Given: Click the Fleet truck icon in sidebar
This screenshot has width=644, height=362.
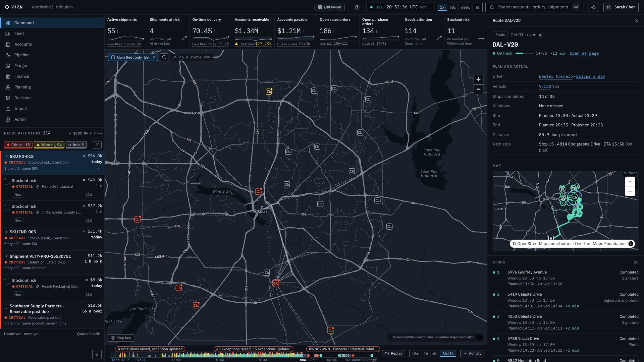Looking at the screenshot, I should [x=8, y=34].
